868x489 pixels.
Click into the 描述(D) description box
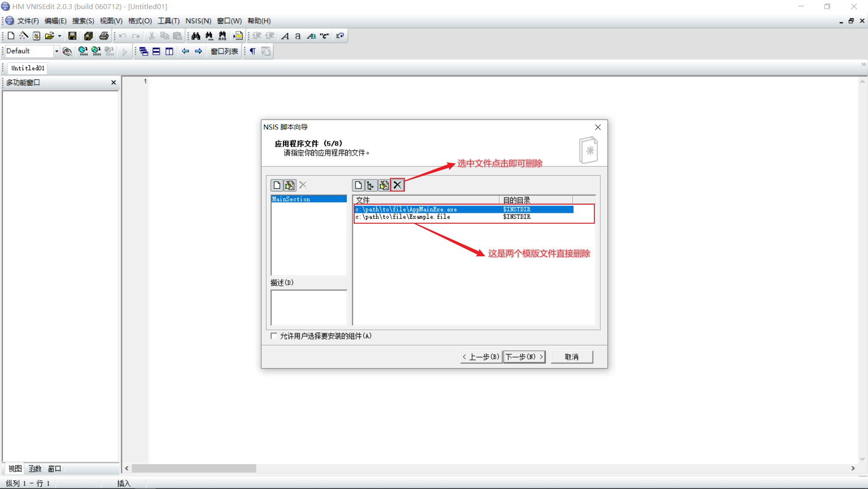coord(309,308)
